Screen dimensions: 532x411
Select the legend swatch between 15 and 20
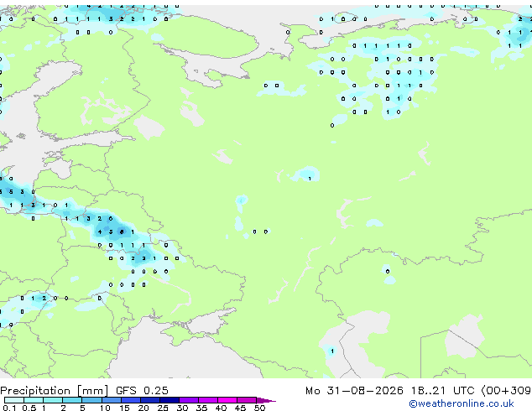(131, 400)
